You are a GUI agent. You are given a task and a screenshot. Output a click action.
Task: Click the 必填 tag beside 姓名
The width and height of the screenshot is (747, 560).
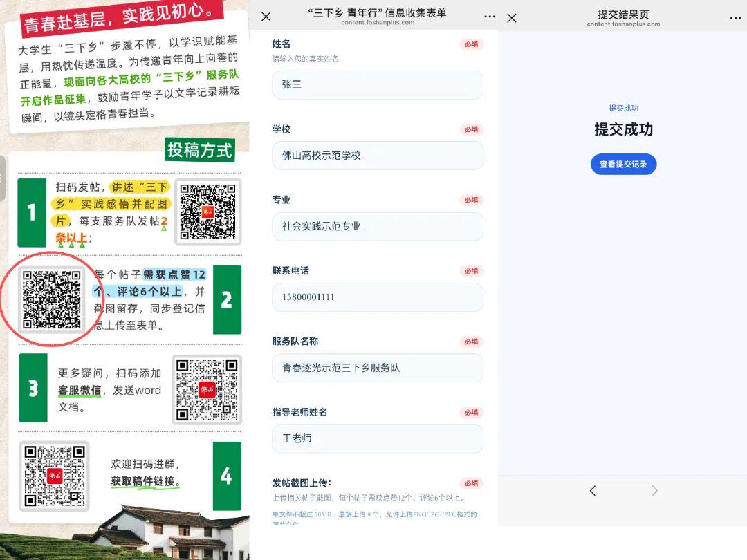472,44
